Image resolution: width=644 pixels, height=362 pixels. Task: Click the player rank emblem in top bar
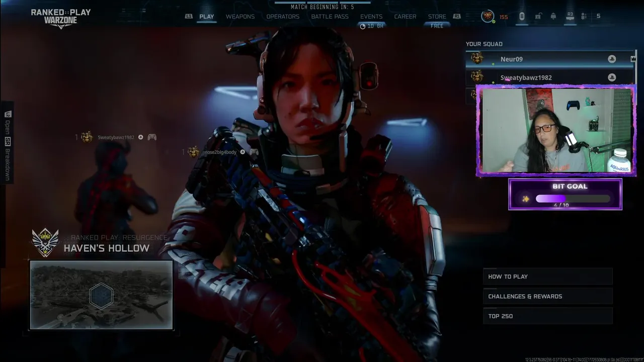[488, 16]
